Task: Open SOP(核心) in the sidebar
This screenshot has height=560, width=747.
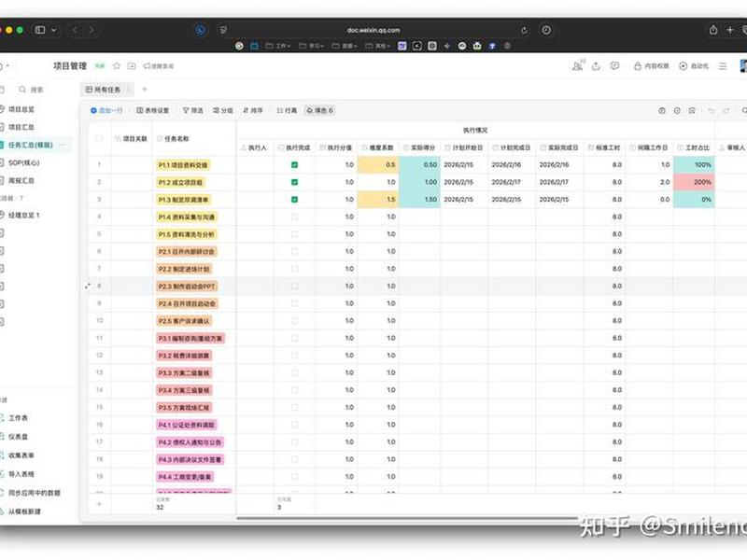Action: click(24, 162)
